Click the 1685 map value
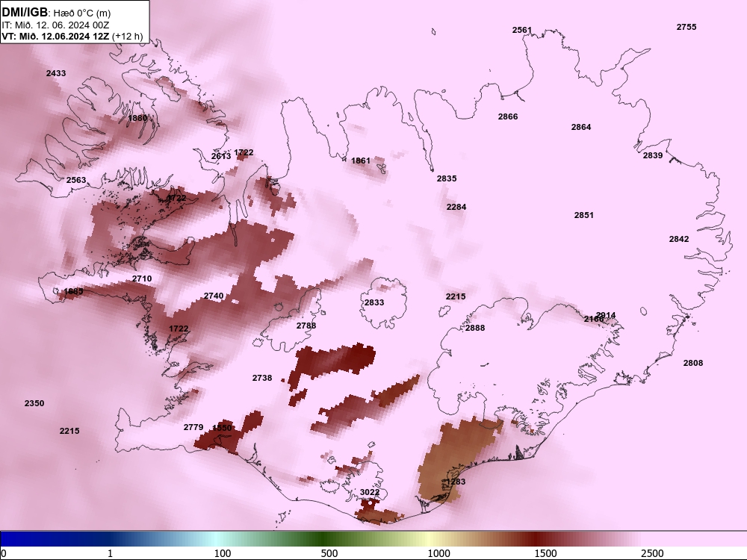 click(73, 291)
